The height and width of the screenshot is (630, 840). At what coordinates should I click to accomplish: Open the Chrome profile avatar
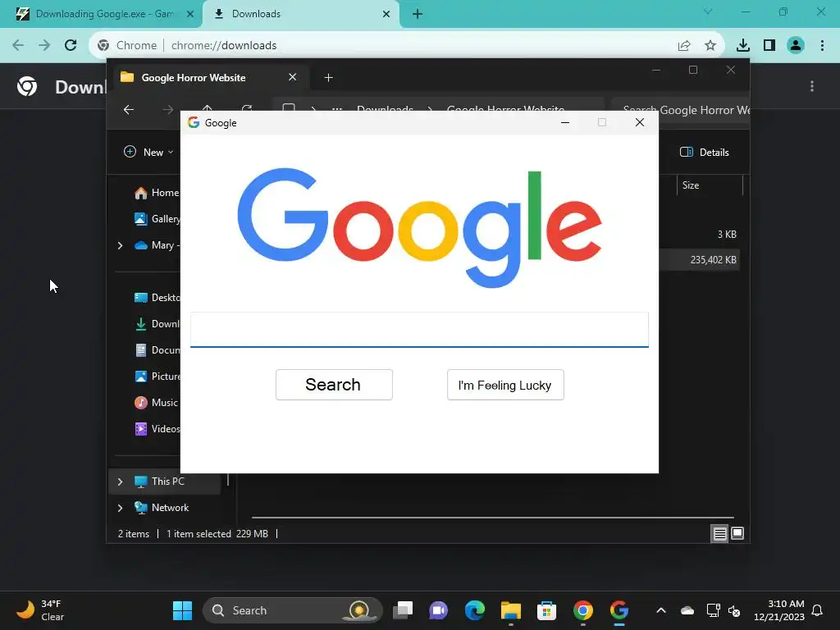796,45
